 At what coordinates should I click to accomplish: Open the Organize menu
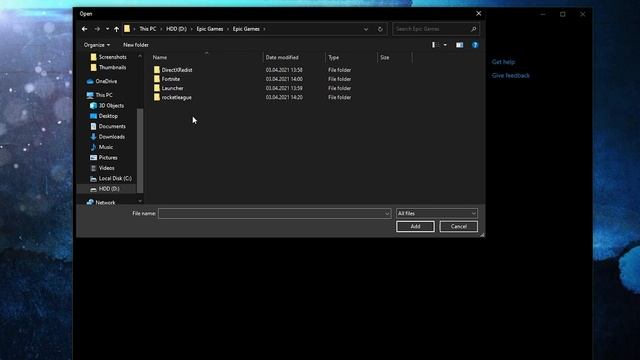97,45
